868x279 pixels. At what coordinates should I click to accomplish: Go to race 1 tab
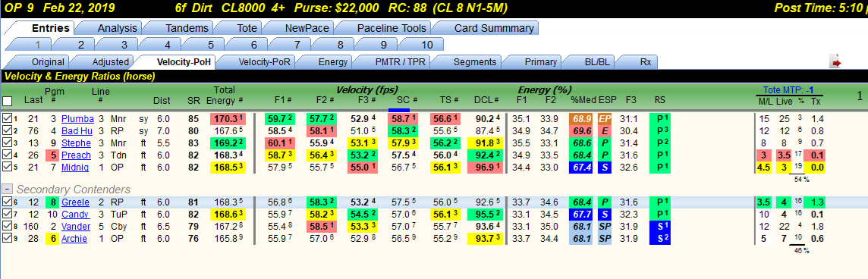coord(38,45)
